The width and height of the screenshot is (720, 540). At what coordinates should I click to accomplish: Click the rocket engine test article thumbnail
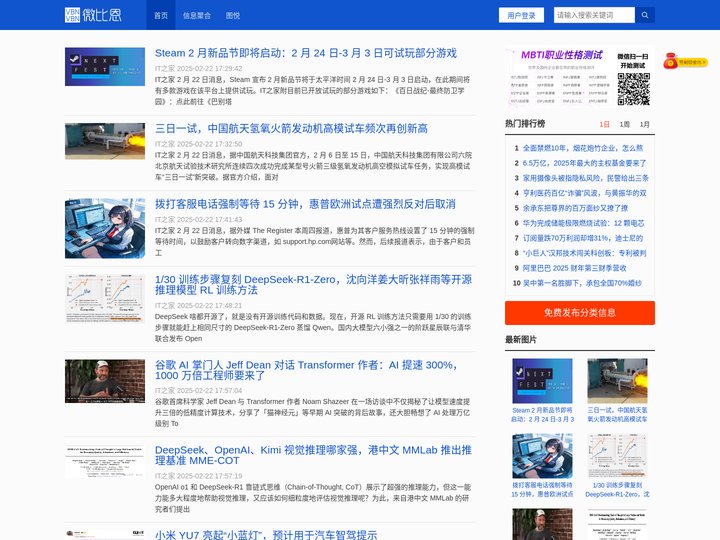tap(105, 141)
